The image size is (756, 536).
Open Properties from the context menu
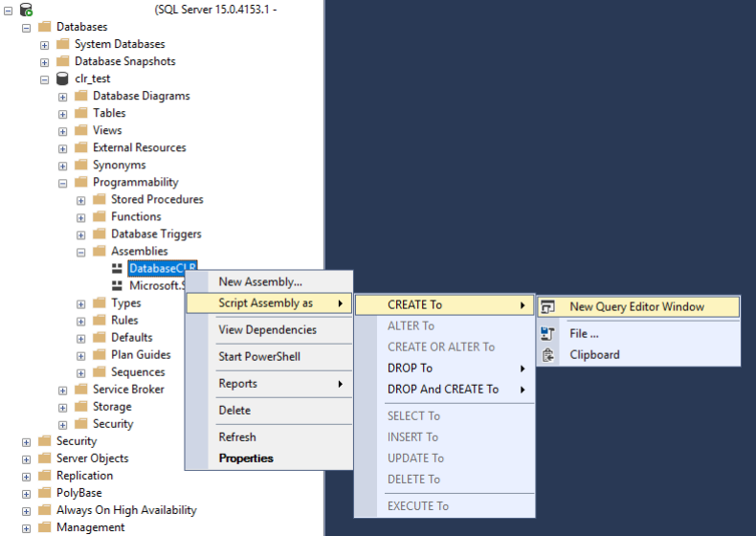point(246,458)
